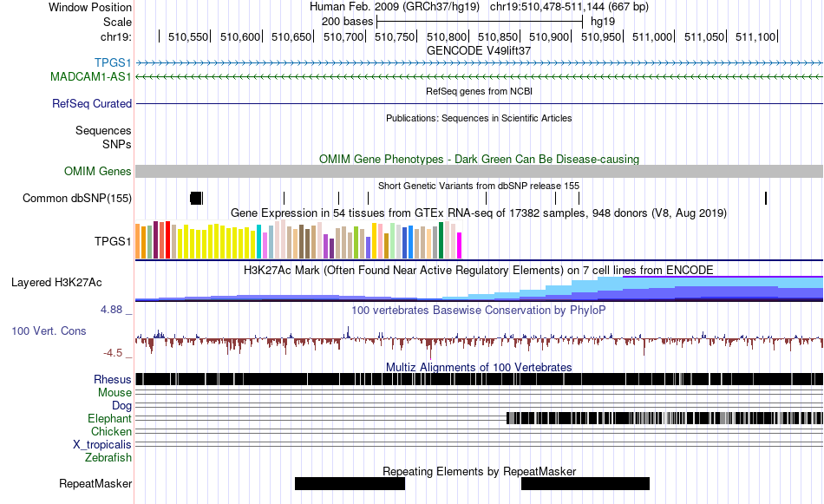This screenshot has width=824, height=504.
Task: Click the Elephant alignment row label
Action: click(x=109, y=418)
